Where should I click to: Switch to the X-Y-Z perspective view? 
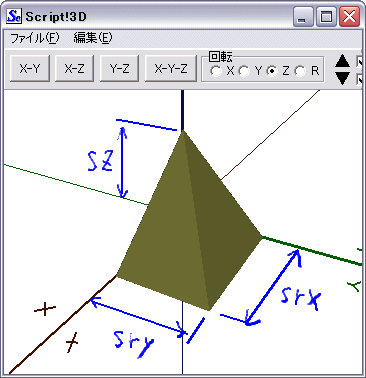pyautogui.click(x=171, y=69)
